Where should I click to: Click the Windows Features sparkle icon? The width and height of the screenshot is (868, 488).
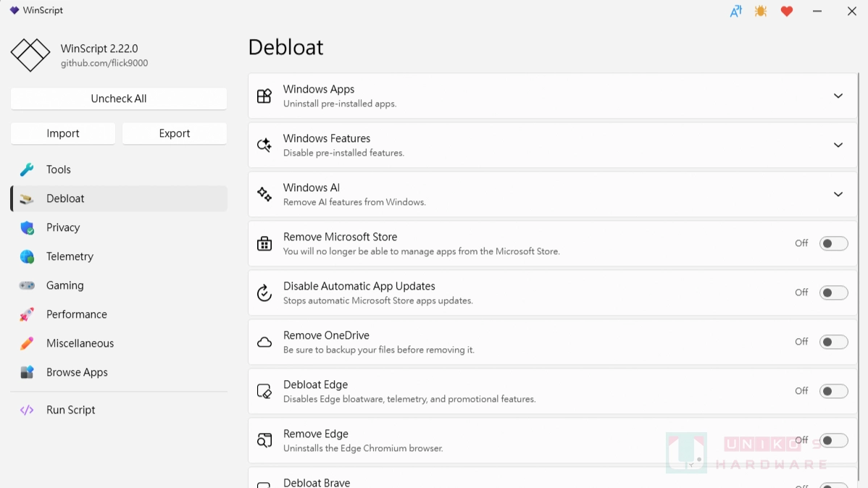click(264, 145)
